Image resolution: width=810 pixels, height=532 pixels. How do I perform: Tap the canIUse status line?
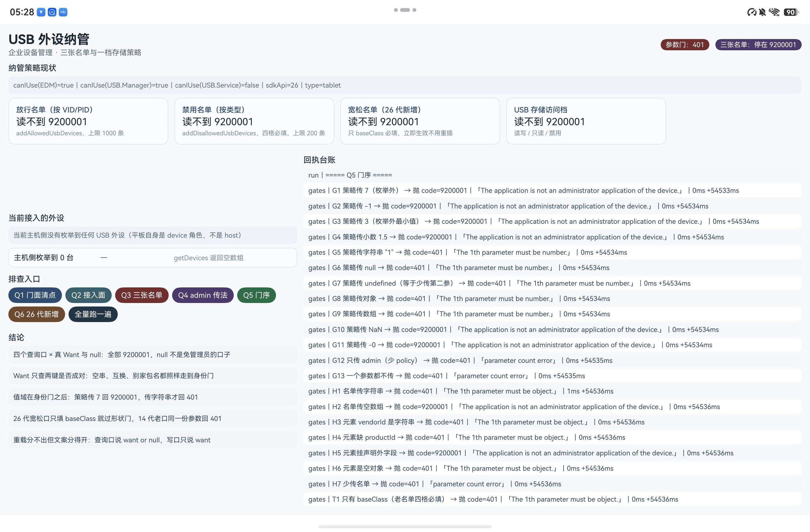(x=405, y=85)
